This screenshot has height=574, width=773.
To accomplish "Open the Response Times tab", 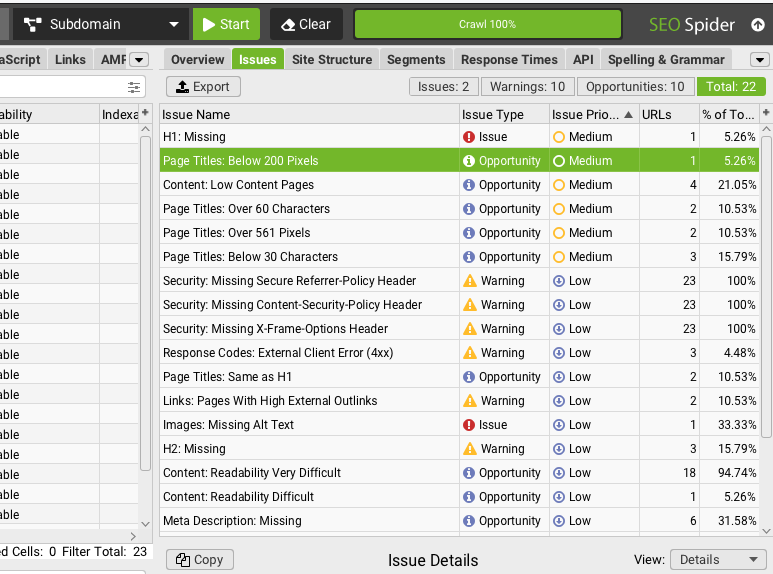I will (x=509, y=60).
